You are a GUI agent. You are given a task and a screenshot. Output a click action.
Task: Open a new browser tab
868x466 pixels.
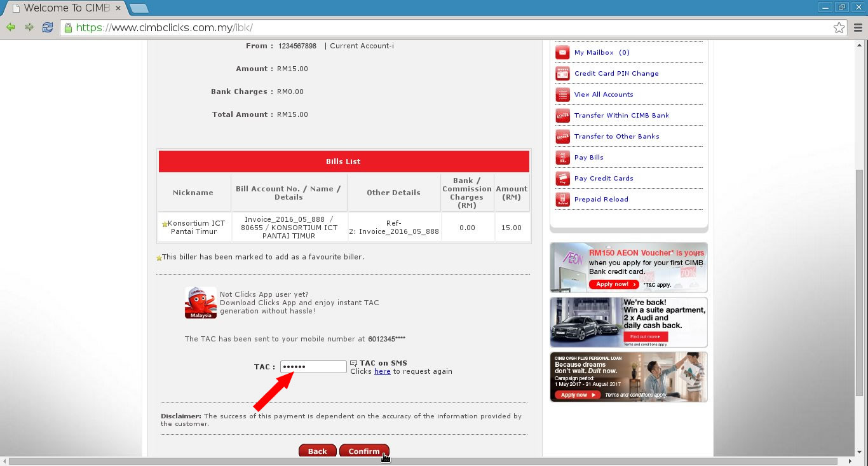[139, 8]
